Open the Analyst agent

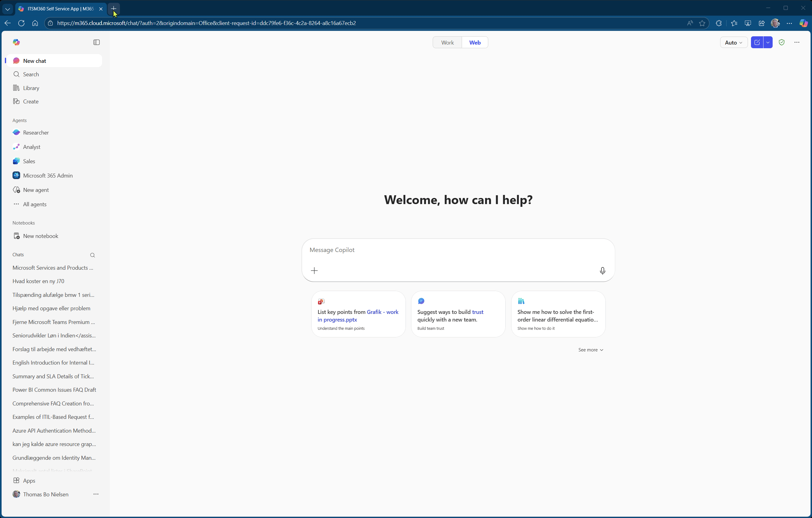(x=31, y=147)
